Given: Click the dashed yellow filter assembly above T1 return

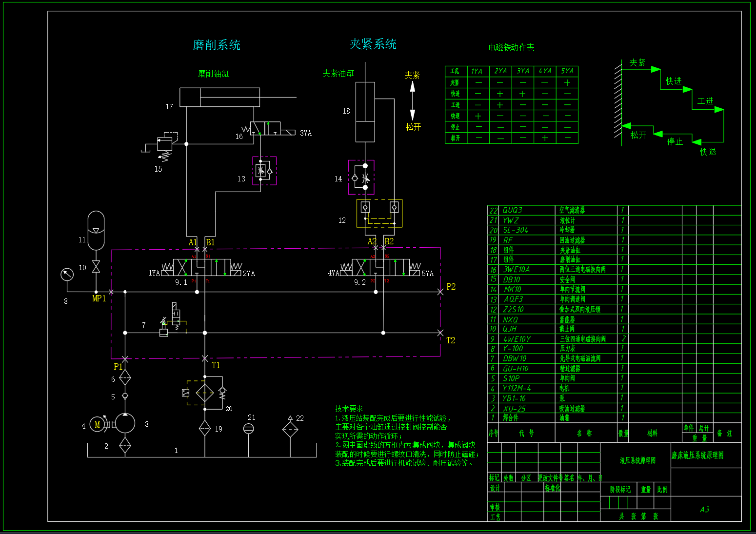Looking at the screenshot, I should coord(205,393).
